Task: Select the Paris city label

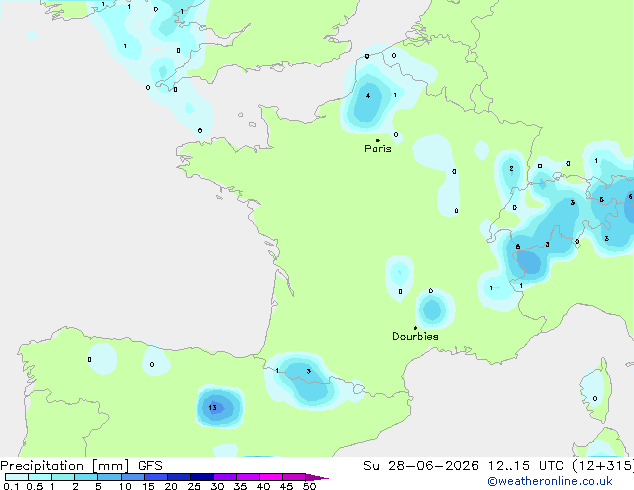Action: click(378, 149)
